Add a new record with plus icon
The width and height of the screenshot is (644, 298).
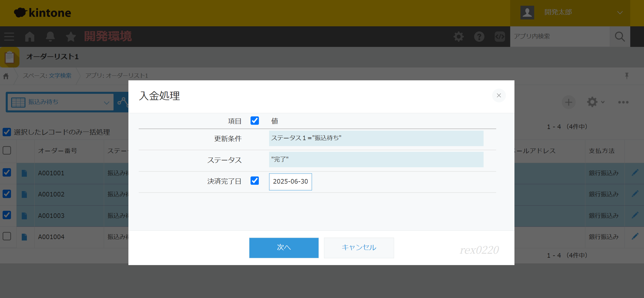[569, 102]
